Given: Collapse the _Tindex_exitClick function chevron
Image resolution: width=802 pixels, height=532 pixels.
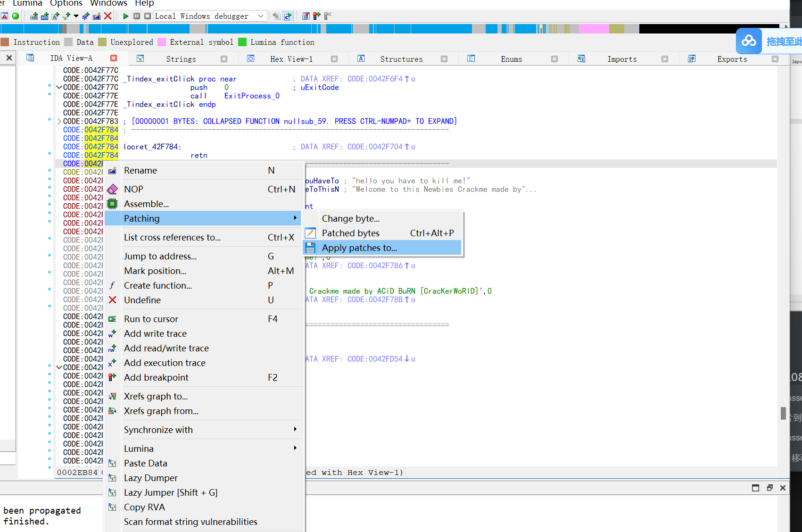Looking at the screenshot, I should pyautogui.click(x=59, y=87).
